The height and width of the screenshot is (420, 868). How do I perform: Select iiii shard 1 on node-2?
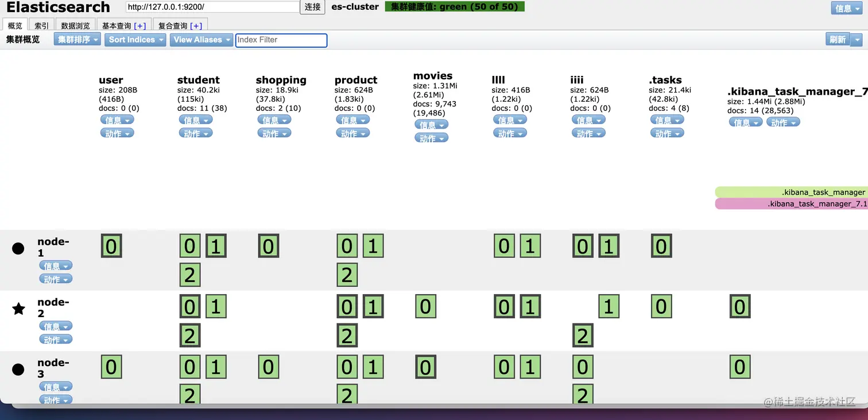(x=609, y=307)
